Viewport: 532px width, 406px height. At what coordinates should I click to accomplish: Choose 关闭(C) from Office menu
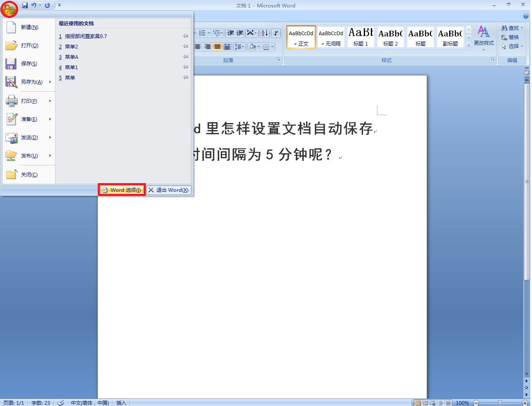tap(29, 174)
